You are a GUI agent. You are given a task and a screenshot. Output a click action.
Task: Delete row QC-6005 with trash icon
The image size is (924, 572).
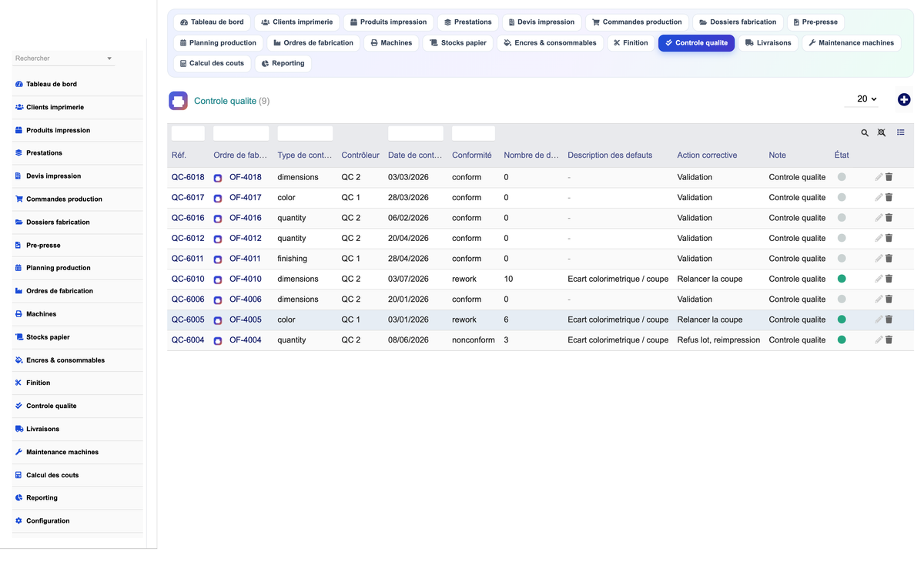click(889, 319)
